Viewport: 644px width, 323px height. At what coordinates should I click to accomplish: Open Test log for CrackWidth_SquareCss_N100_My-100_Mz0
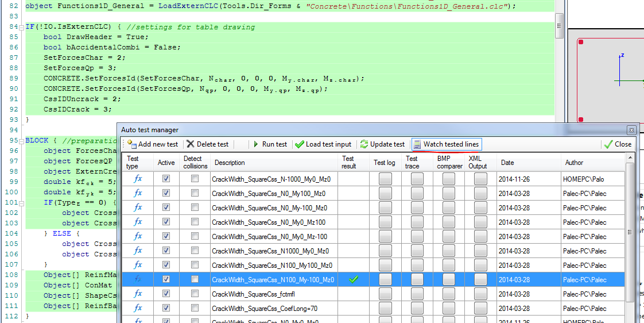(x=385, y=280)
